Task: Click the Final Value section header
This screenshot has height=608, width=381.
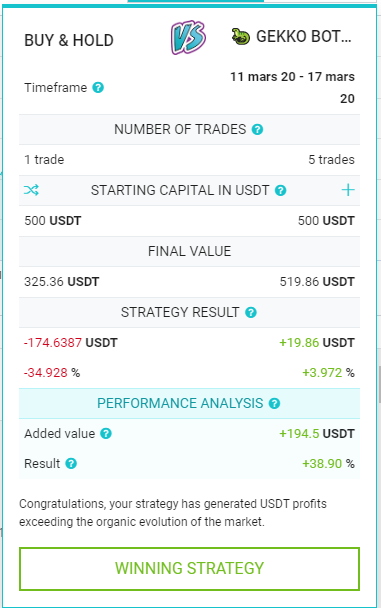Action: pyautogui.click(x=190, y=251)
